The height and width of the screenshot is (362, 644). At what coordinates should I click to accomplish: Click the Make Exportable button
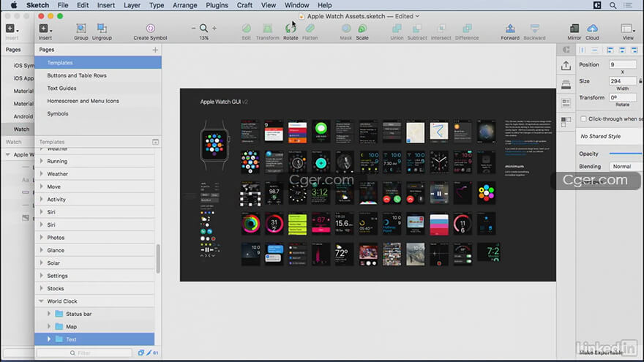[x=601, y=352]
